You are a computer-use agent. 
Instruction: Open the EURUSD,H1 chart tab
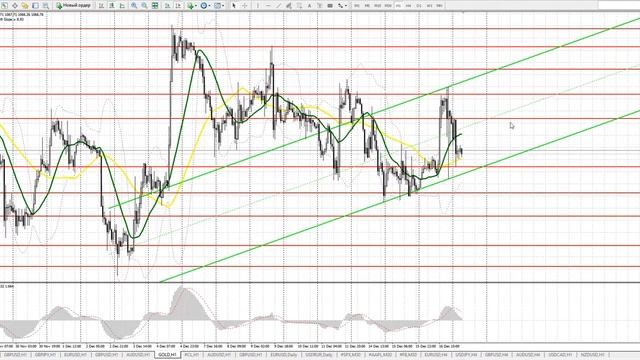pyautogui.click(x=76, y=355)
